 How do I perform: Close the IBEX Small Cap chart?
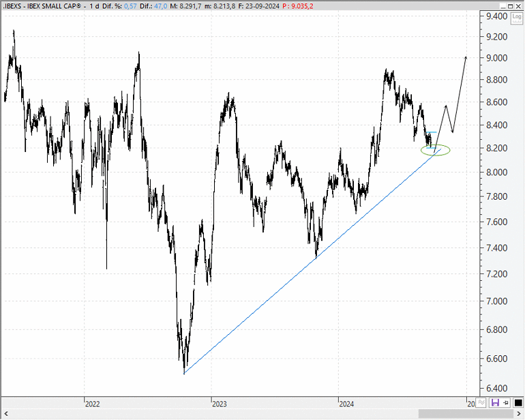point(518,6)
